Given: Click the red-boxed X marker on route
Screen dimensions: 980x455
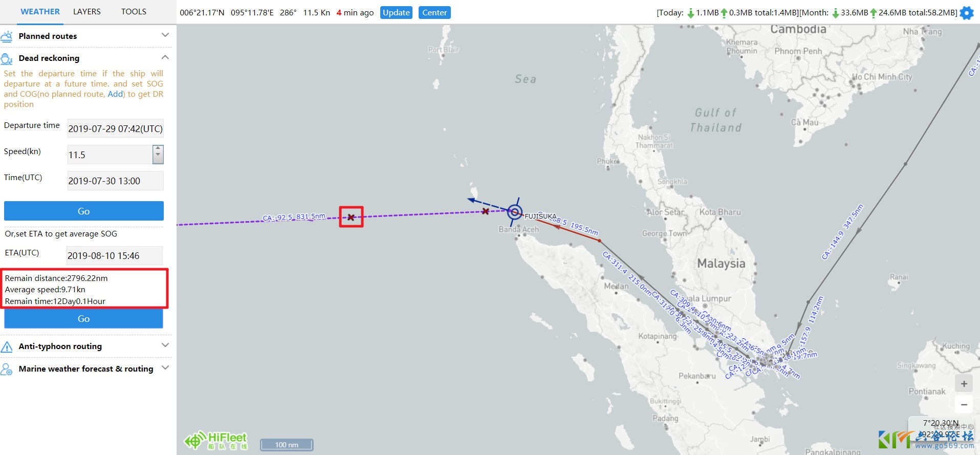Looking at the screenshot, I should pos(351,217).
